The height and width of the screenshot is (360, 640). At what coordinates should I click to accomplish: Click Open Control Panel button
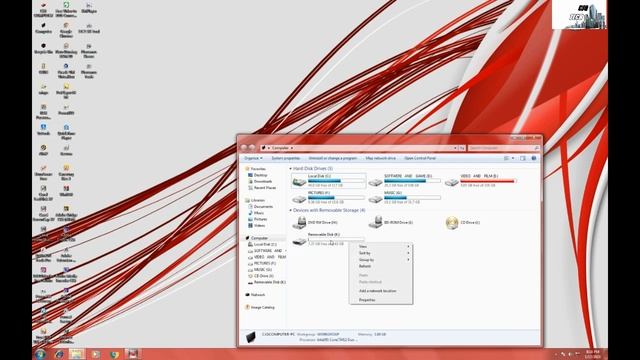click(420, 158)
